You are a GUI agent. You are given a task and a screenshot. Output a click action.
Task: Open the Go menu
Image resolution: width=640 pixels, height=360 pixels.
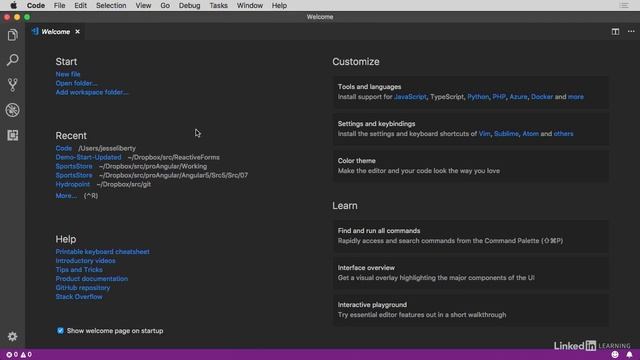click(165, 5)
